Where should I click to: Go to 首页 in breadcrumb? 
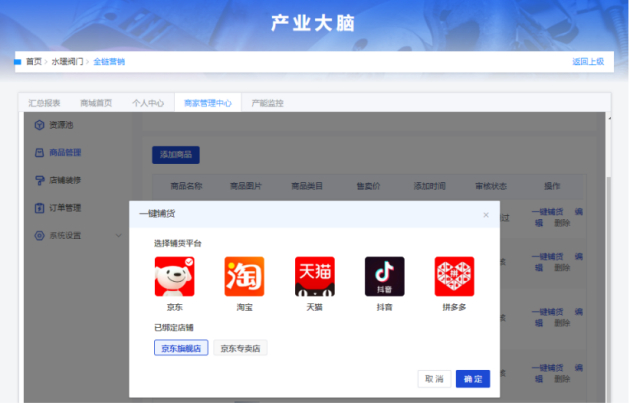(34, 61)
